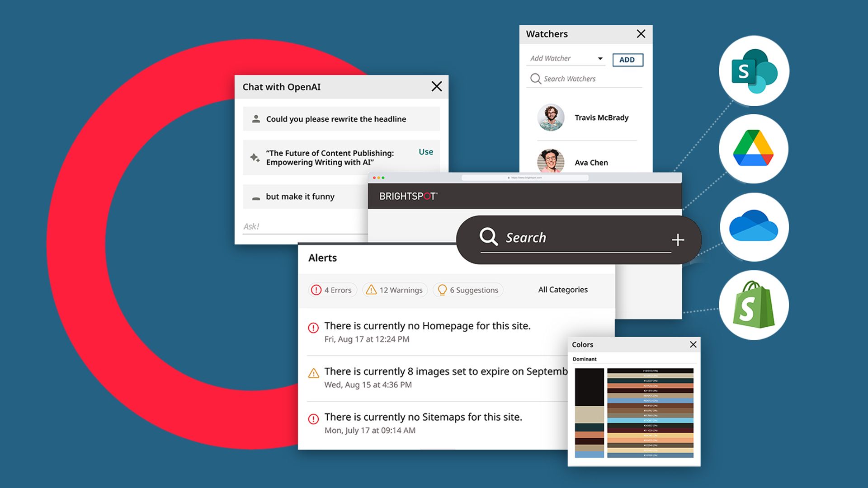The height and width of the screenshot is (488, 868).
Task: Enable the 6 Suggestions filter display
Action: [468, 290]
